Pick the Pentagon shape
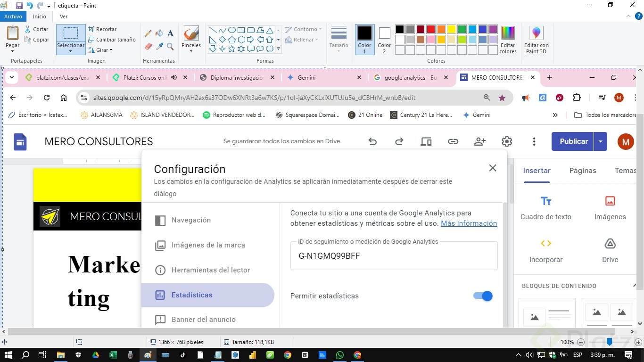 point(232,40)
